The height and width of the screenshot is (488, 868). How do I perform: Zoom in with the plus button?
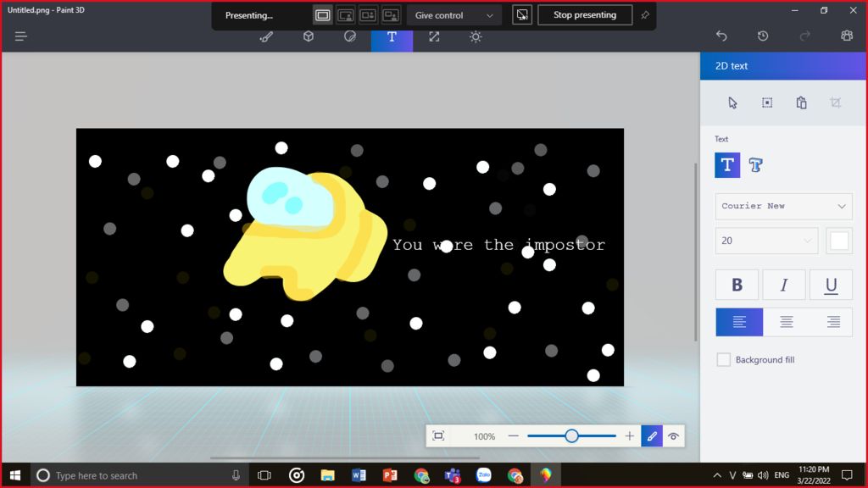coord(630,436)
